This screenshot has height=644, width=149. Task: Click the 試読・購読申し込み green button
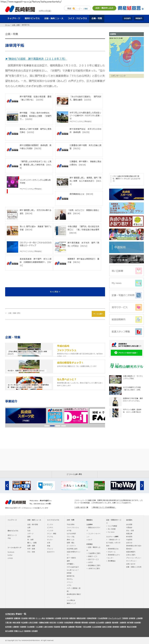[104, 8]
